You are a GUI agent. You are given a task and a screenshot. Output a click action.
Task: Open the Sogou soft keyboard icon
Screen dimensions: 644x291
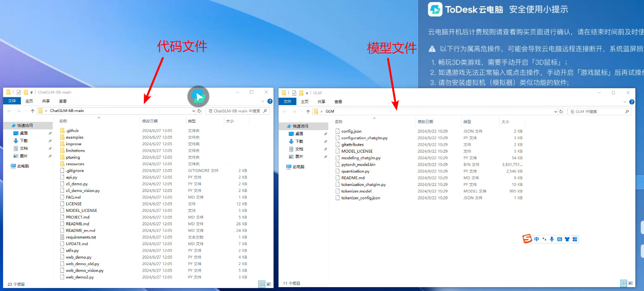coord(559,239)
